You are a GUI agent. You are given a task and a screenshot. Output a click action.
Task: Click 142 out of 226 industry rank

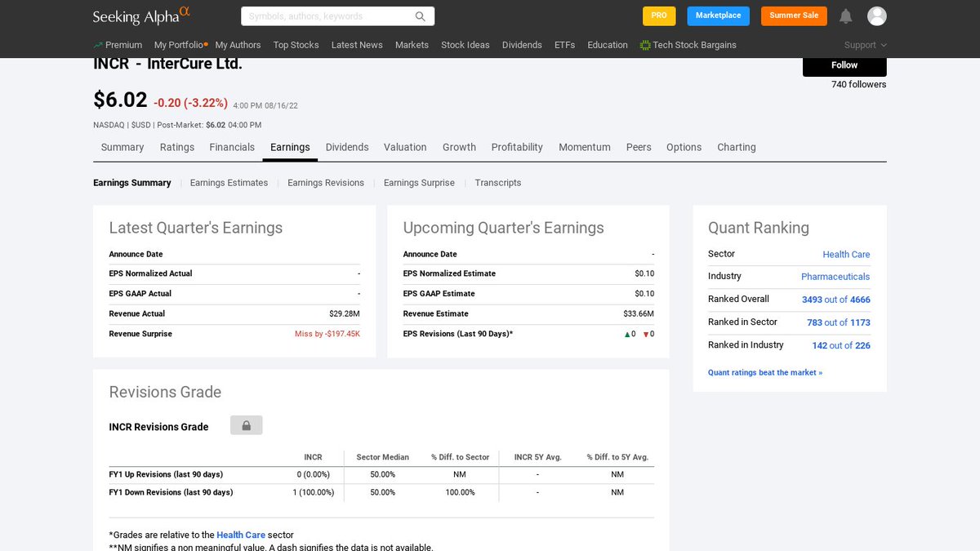click(841, 345)
